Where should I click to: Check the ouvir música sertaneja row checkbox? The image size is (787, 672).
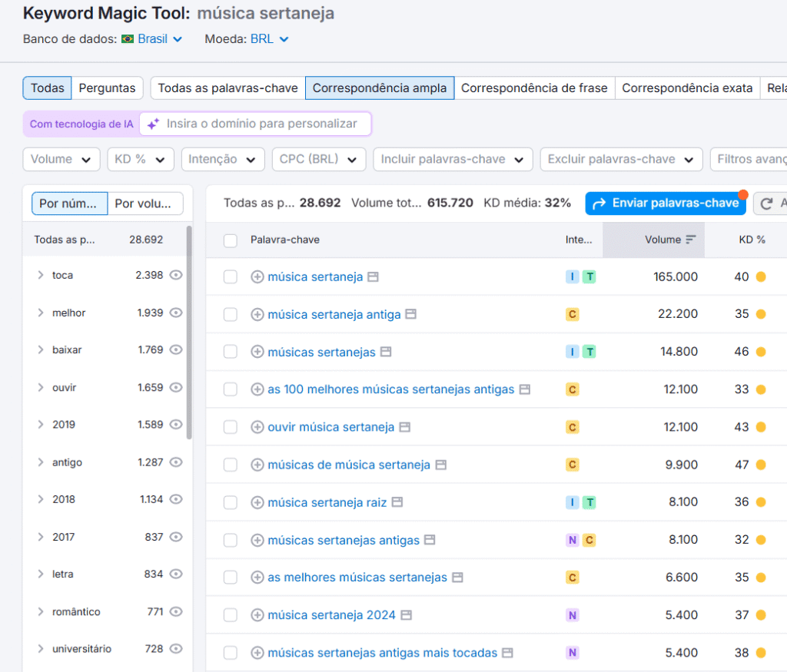pos(231,427)
